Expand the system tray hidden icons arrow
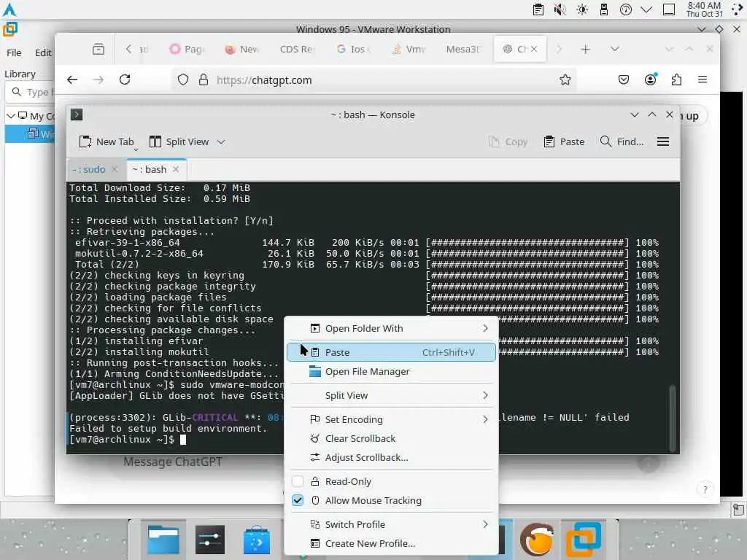 (x=646, y=9)
